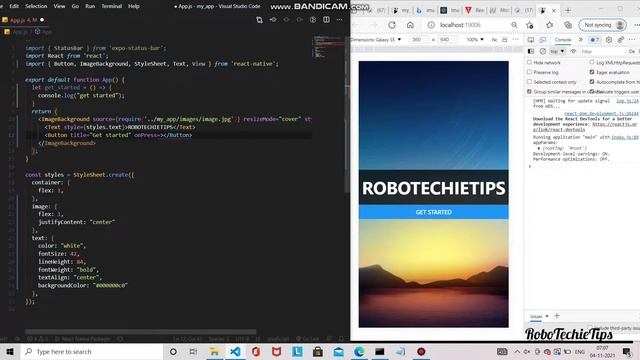Open the top context dropdown in console
The image size is (640, 360).
[557, 51]
